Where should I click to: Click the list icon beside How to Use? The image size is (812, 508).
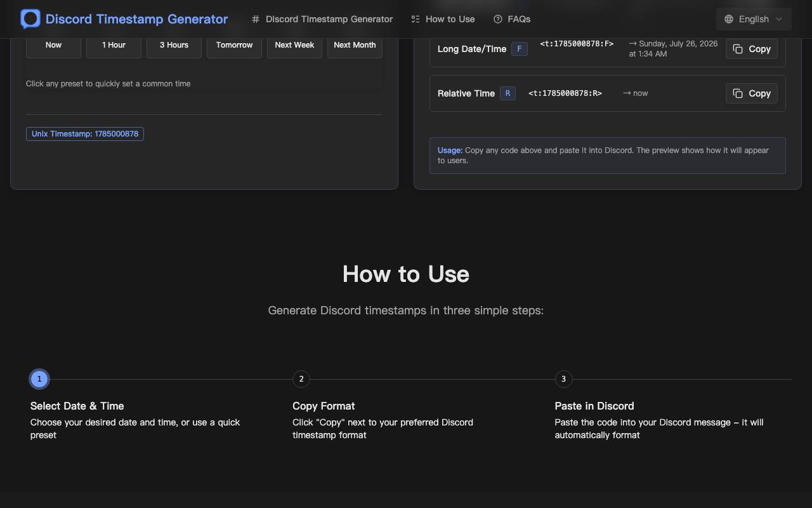[416, 19]
